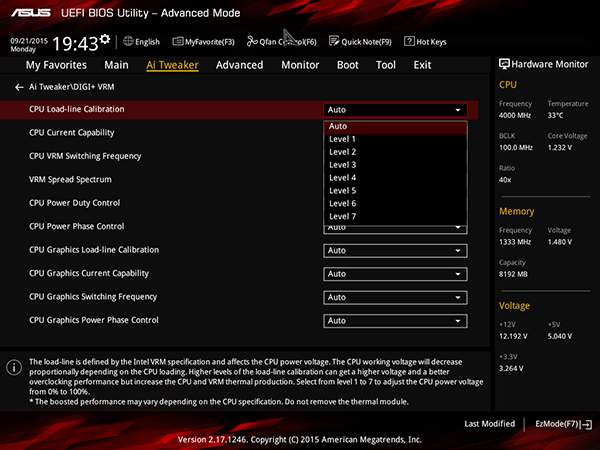This screenshot has height=450, width=600.
Task: Click memory capacity 8192 MB value
Action: click(513, 274)
